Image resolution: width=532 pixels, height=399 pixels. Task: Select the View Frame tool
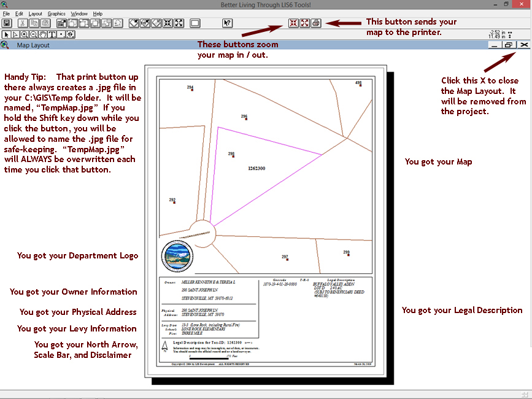[71, 34]
